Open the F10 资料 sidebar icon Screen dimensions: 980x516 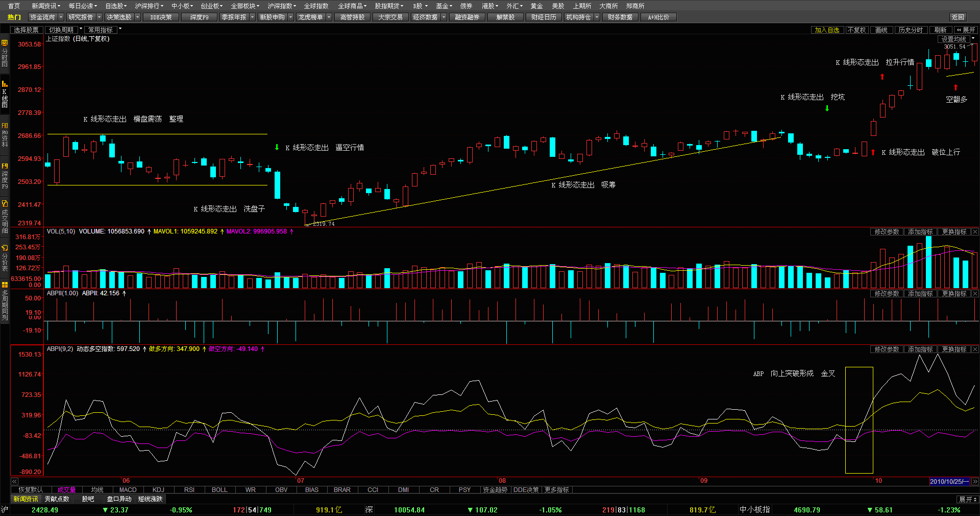click(x=5, y=135)
